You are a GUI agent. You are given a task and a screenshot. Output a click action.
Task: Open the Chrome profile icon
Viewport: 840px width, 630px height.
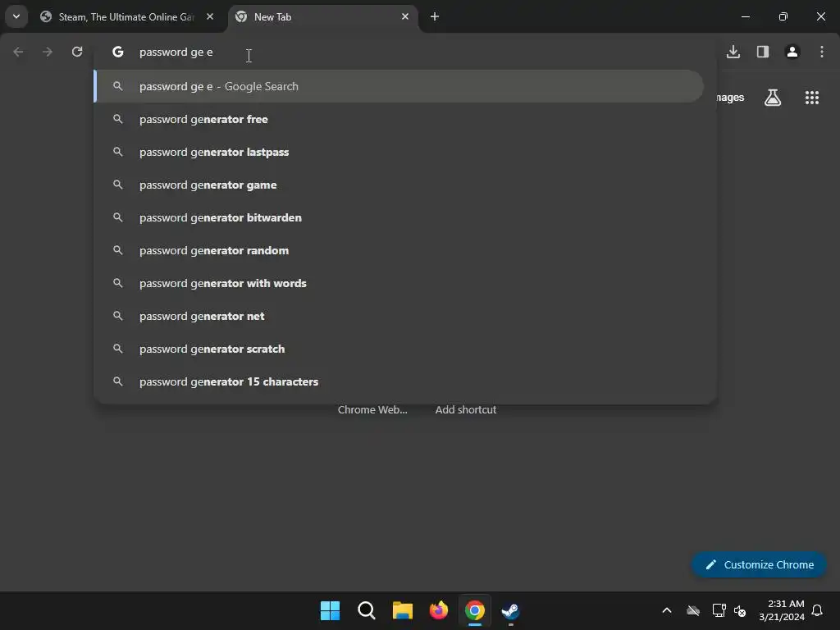click(x=792, y=52)
